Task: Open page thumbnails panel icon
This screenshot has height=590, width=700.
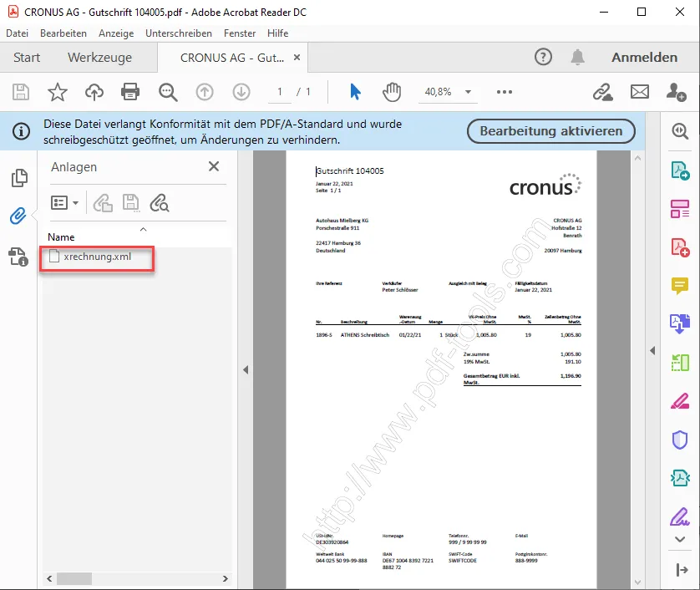Action: (18, 178)
